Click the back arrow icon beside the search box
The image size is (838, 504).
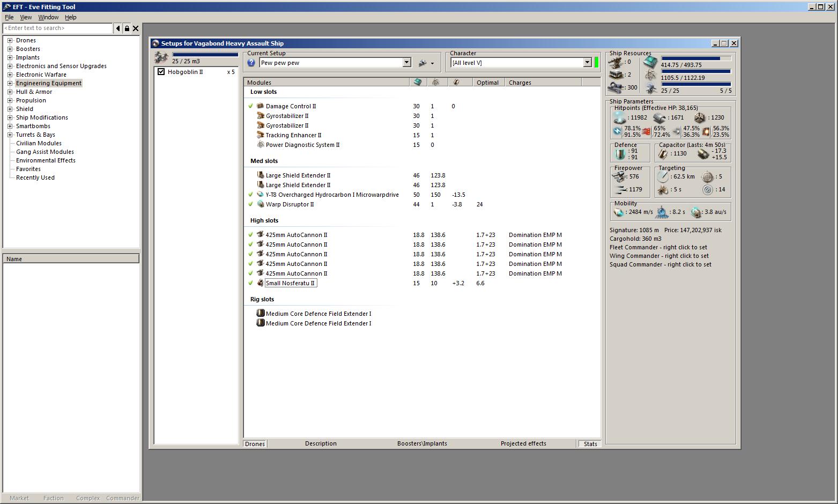pos(118,28)
